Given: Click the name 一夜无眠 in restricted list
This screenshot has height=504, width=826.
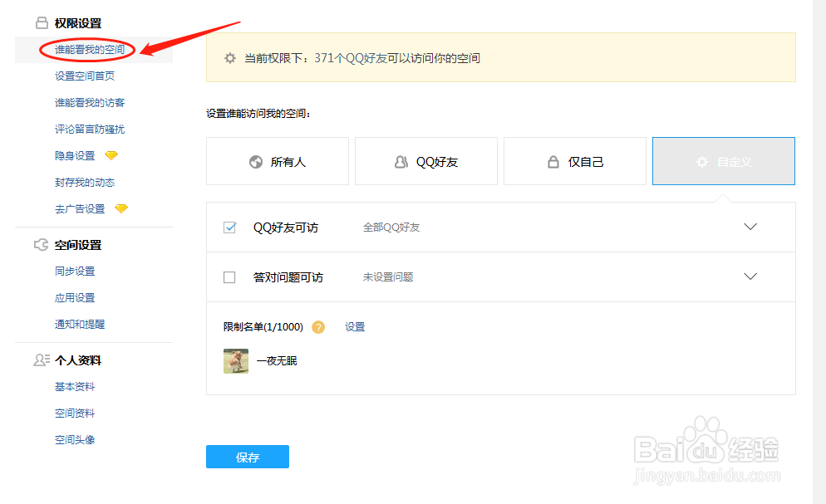Looking at the screenshot, I should [x=277, y=361].
